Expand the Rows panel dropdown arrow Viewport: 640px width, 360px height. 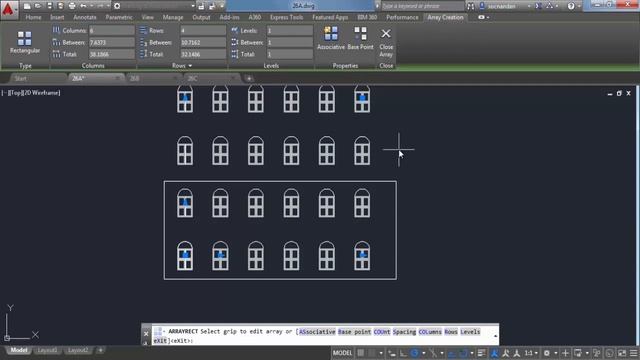click(190, 66)
